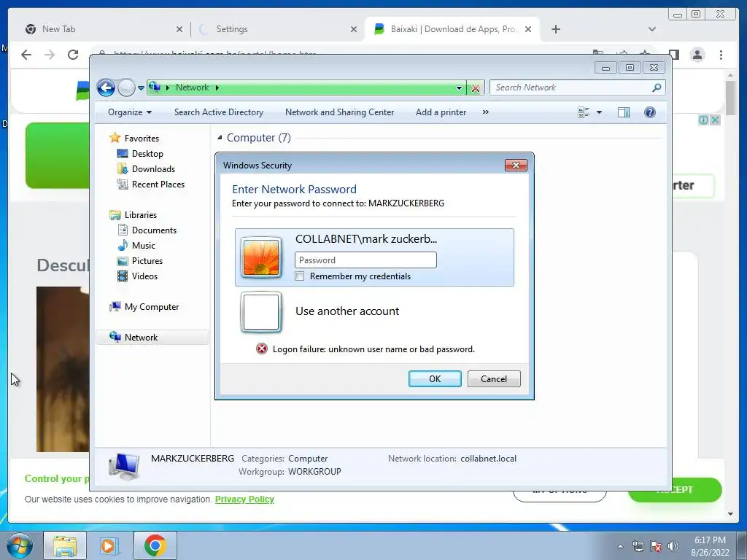Open Privacy Policy link on cookie banner
This screenshot has height=560, width=747.
[x=244, y=499]
